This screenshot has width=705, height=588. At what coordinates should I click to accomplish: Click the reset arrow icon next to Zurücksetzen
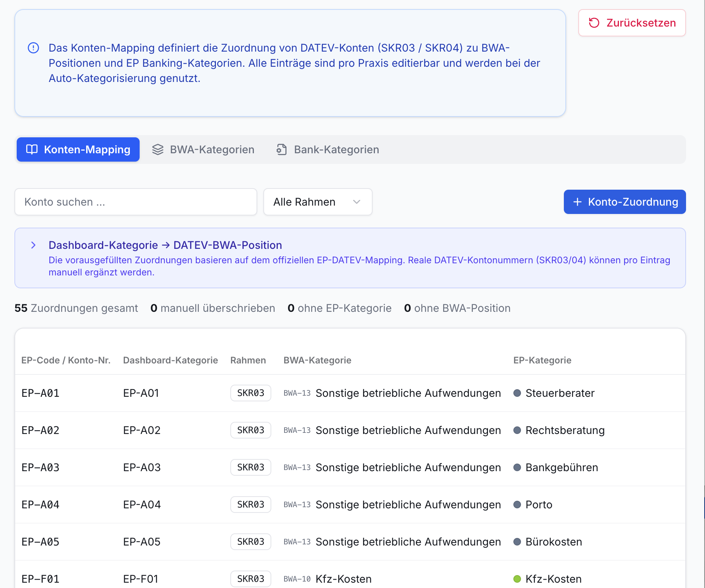[x=594, y=23]
